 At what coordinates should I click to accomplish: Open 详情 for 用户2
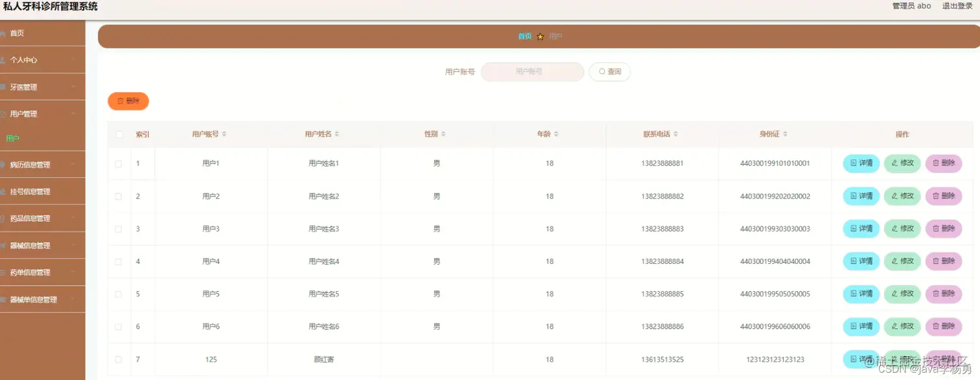[861, 196]
